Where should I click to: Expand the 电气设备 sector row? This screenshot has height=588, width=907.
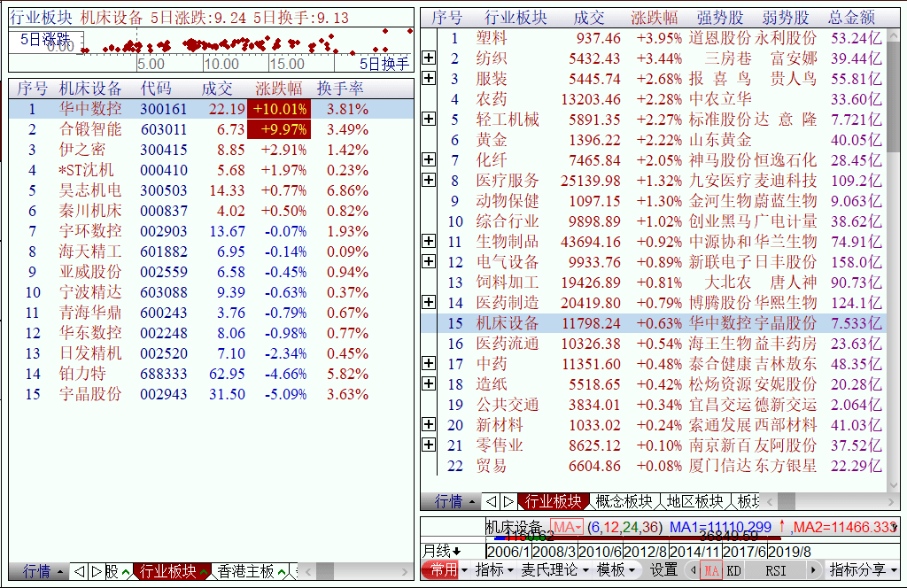pyautogui.click(x=429, y=261)
